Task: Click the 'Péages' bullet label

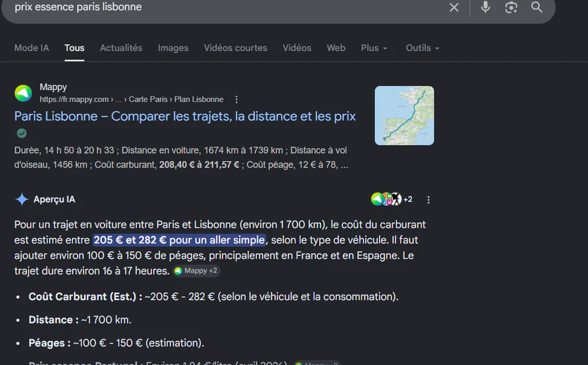Action: pyautogui.click(x=49, y=343)
